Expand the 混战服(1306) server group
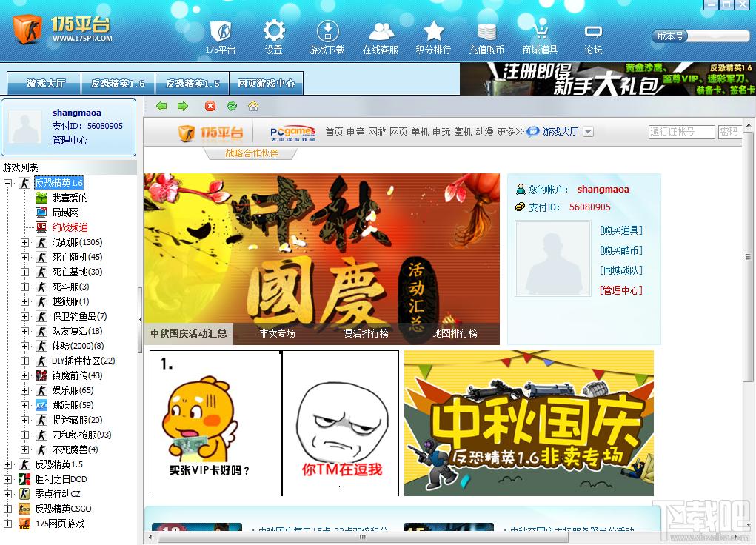The height and width of the screenshot is (545, 756). click(24, 242)
